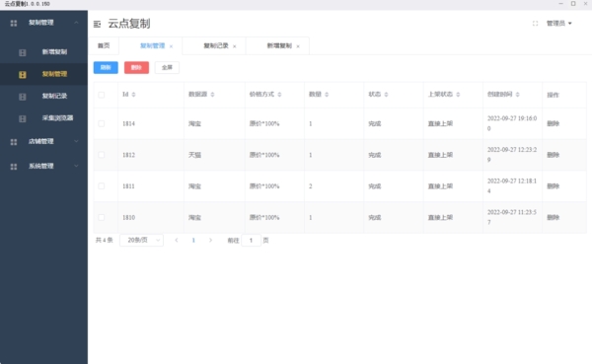The image size is (592, 364).
Task: Open 新增复制 in the sidebar menu
Action: tap(43, 52)
